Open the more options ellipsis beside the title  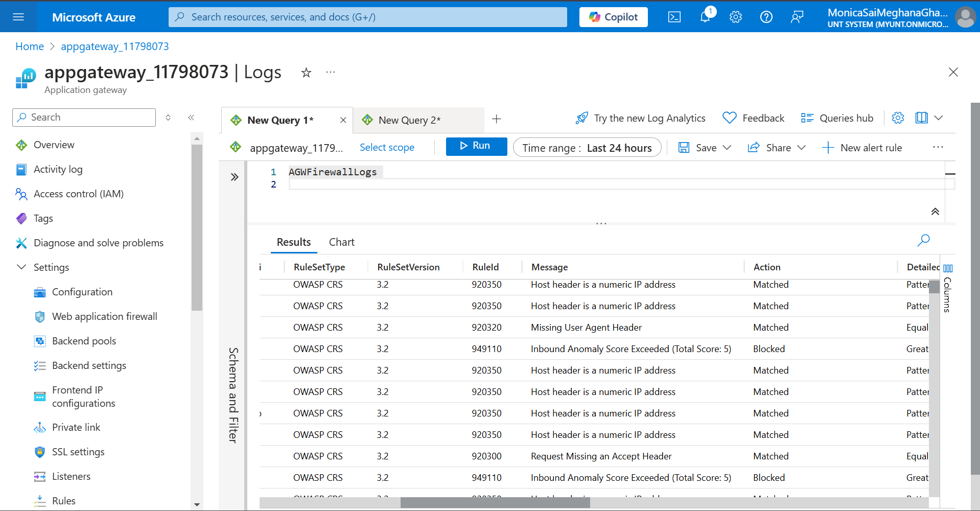(331, 73)
